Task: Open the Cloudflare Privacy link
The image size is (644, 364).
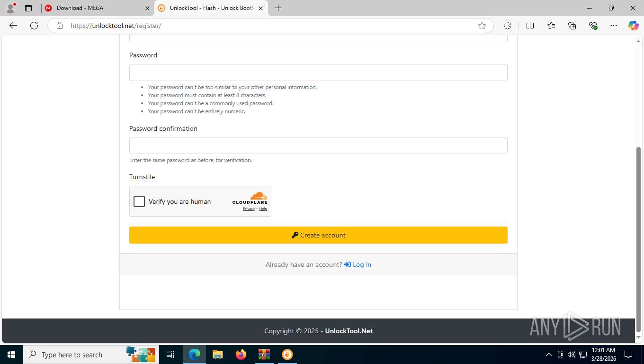Action: click(x=249, y=209)
